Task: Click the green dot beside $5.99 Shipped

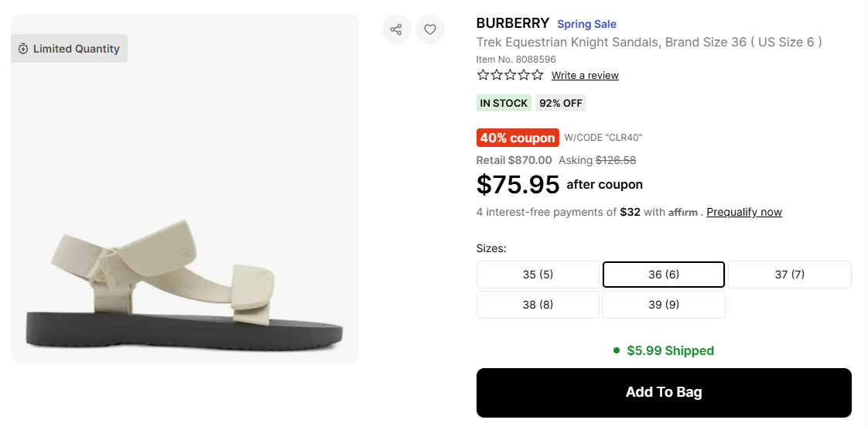Action: (617, 350)
